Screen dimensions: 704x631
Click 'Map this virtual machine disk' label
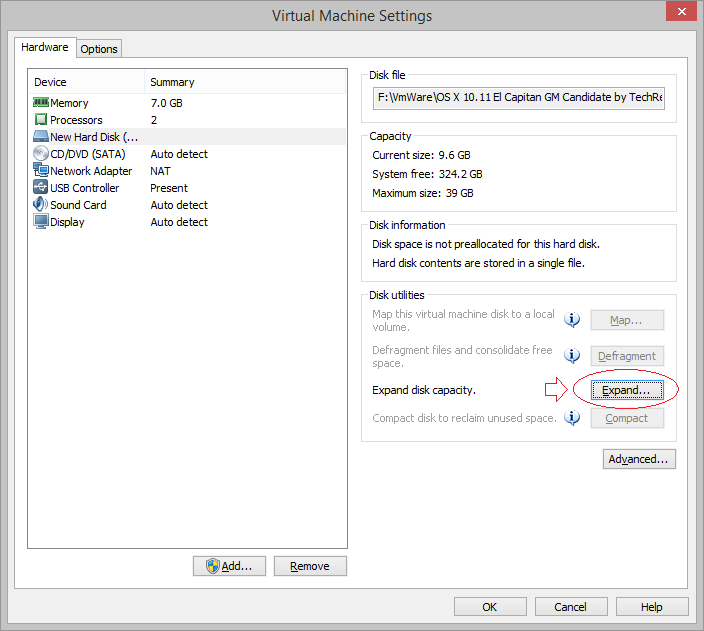(463, 320)
